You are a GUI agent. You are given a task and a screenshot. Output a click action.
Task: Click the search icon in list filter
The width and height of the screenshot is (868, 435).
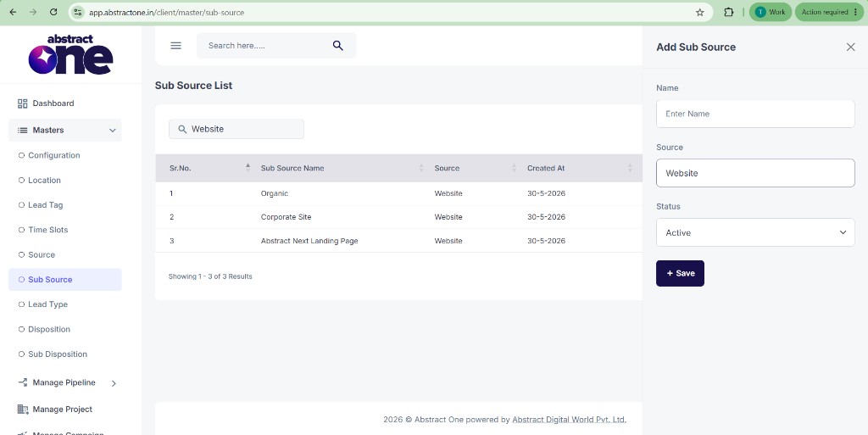182,129
